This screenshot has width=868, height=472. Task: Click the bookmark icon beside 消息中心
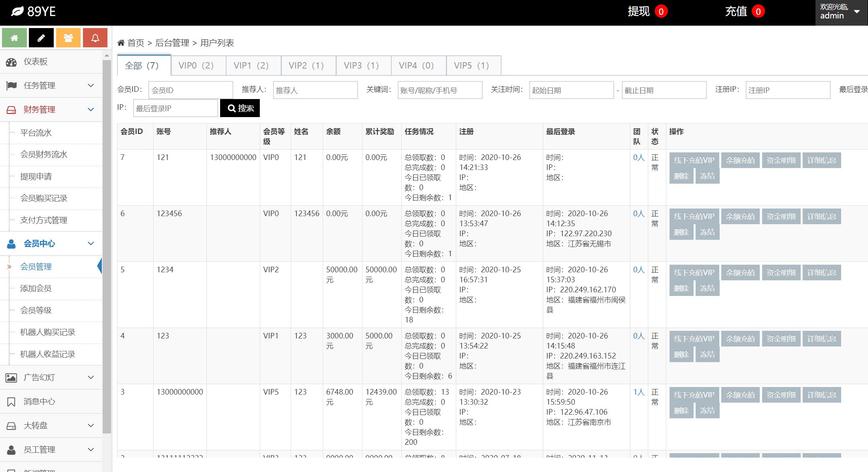tap(11, 401)
